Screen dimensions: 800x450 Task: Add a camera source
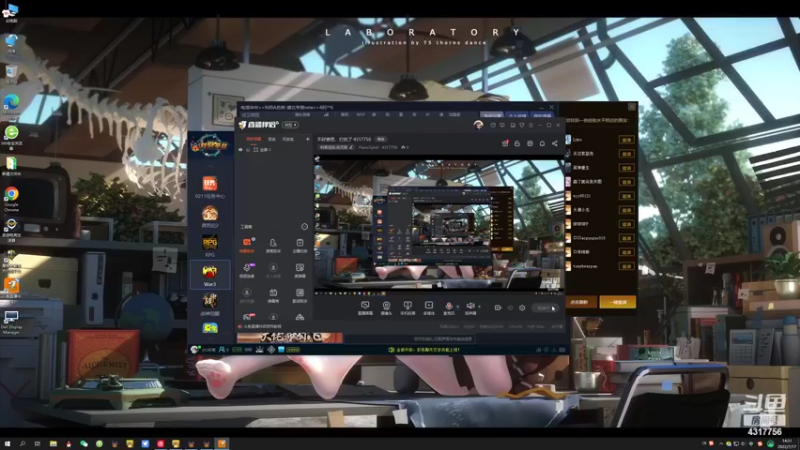pyautogui.click(x=386, y=308)
